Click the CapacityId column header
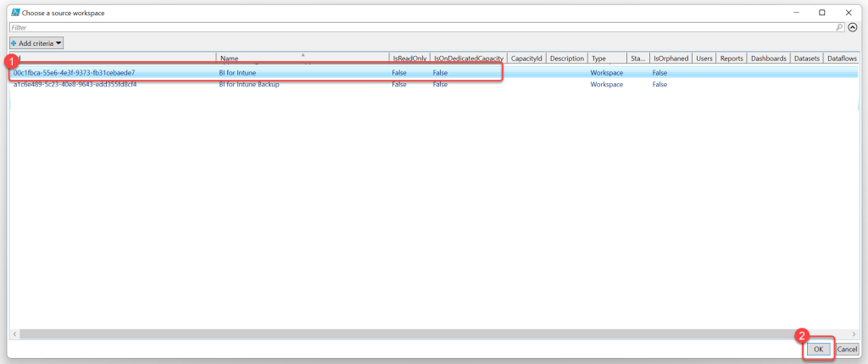Viewport: 868px width, 364px height. pyautogui.click(x=526, y=59)
